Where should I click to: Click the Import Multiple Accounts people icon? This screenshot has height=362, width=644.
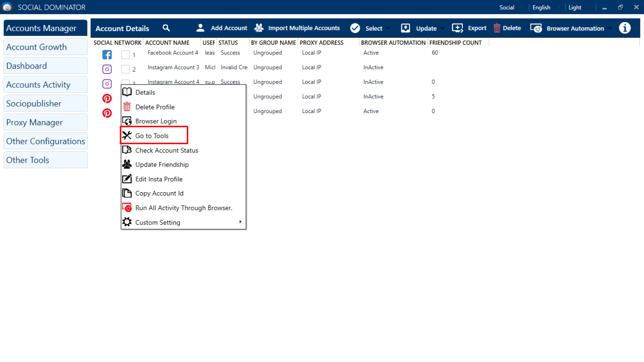(259, 28)
